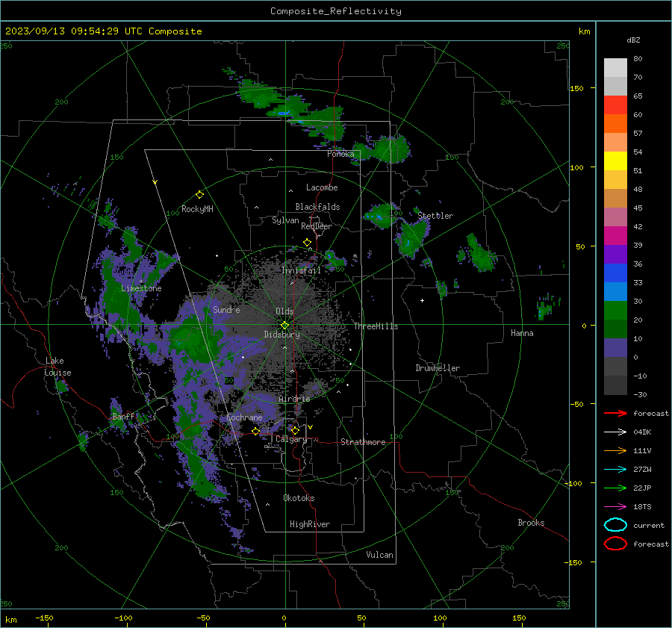The height and width of the screenshot is (628, 672).
Task: Click the Didsbury label
Action: tap(281, 335)
